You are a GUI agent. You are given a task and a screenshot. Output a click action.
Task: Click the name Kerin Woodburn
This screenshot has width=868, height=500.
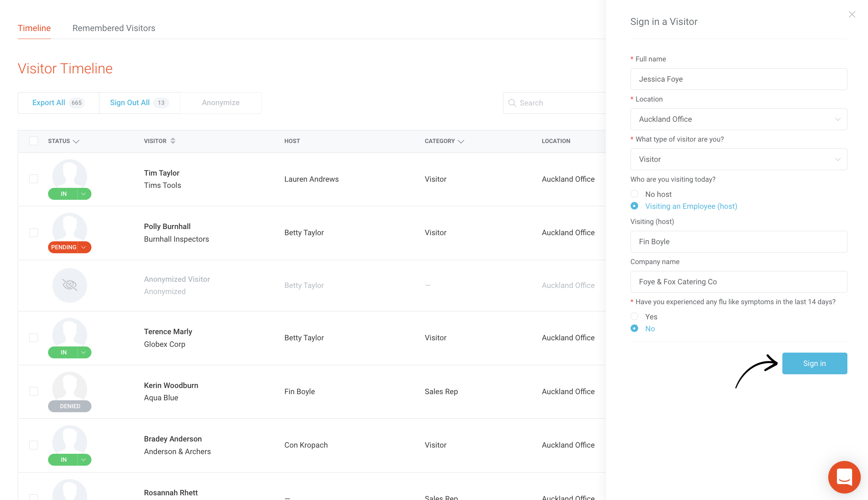click(171, 385)
